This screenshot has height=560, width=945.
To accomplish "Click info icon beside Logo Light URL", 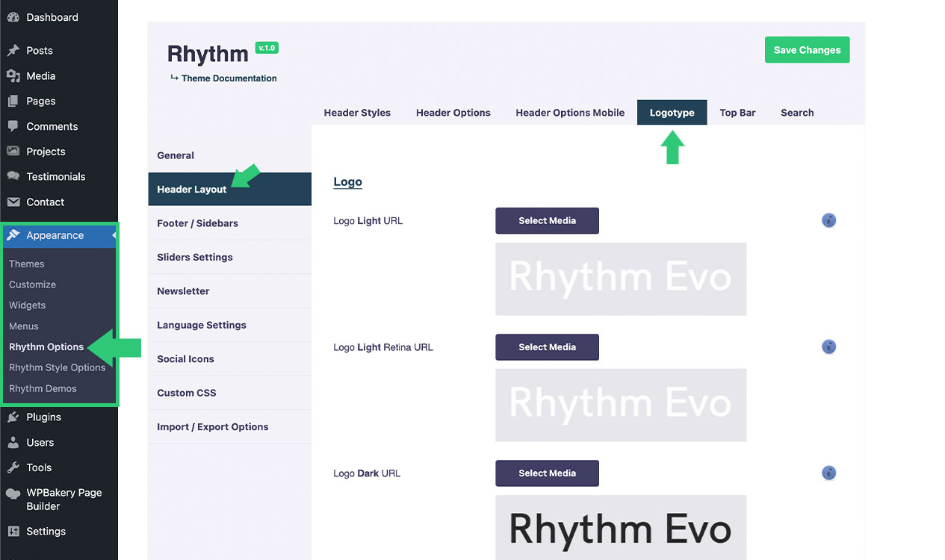I will click(x=828, y=220).
